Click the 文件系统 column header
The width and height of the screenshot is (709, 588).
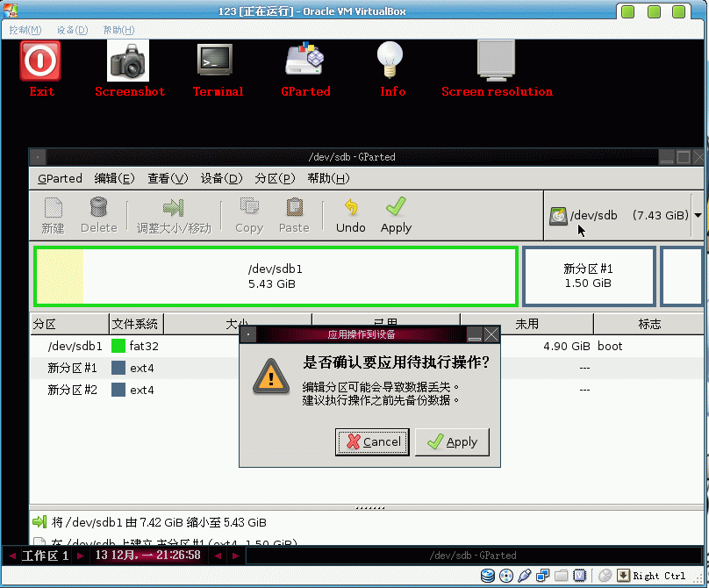[136, 325]
